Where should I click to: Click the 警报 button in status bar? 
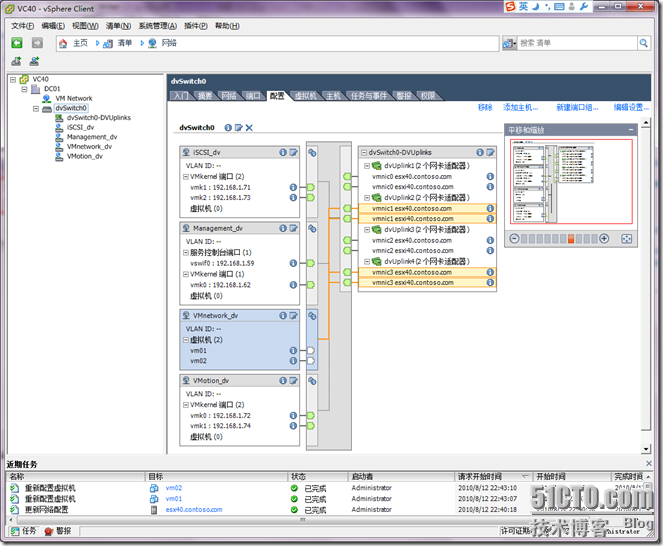click(58, 531)
